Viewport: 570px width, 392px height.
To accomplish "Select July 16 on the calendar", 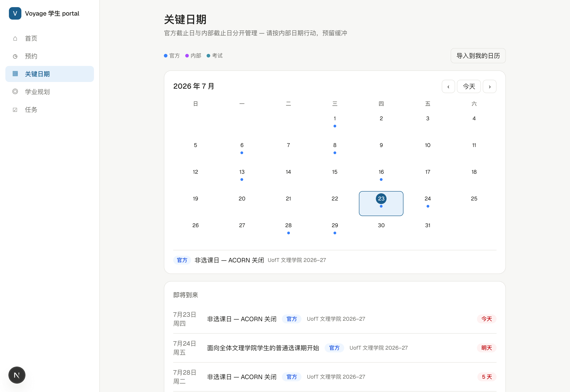I will [381, 177].
